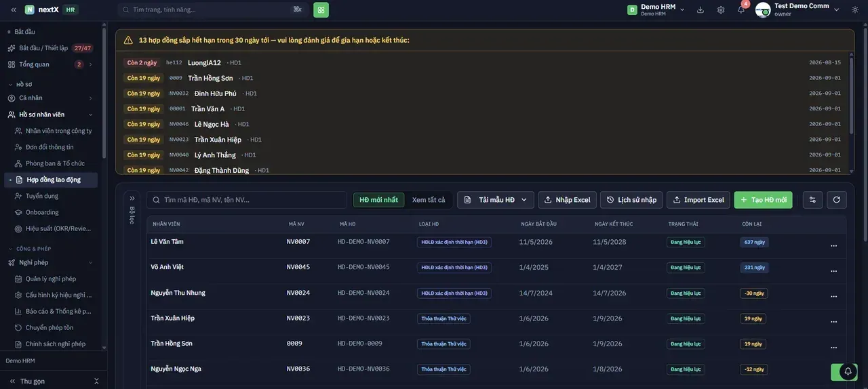868x389 pixels.
Task: Click the sidebar vertical scrollbar
Action: (104, 91)
